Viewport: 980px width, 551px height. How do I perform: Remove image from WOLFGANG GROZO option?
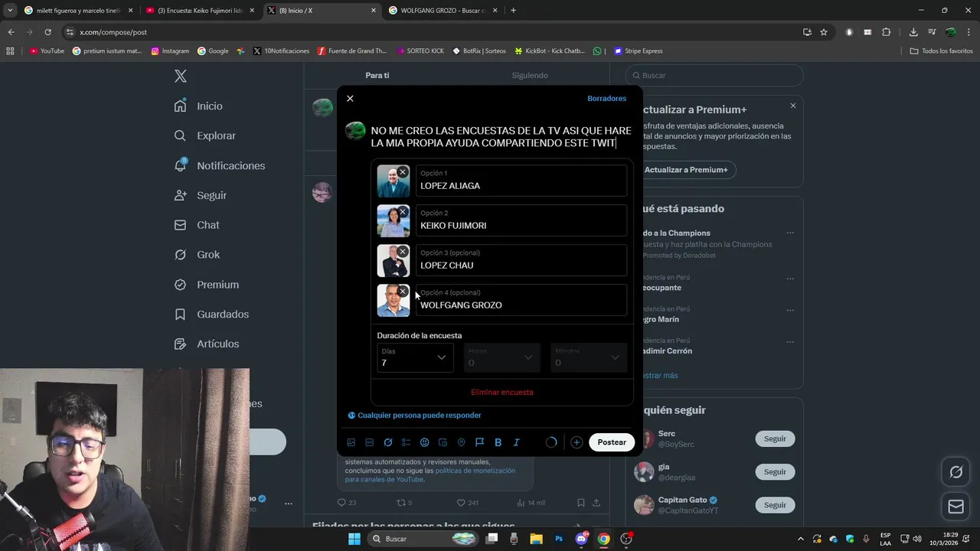[403, 291]
